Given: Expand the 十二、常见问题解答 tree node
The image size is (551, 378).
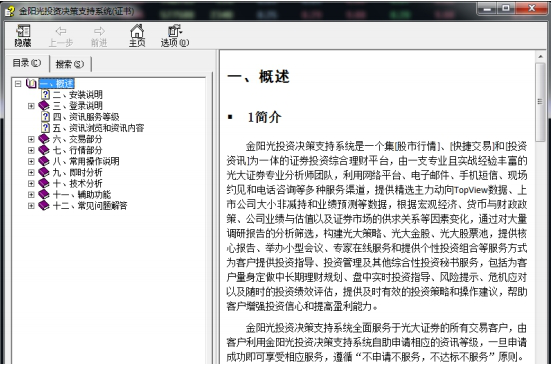Looking at the screenshot, I should tap(31, 206).
